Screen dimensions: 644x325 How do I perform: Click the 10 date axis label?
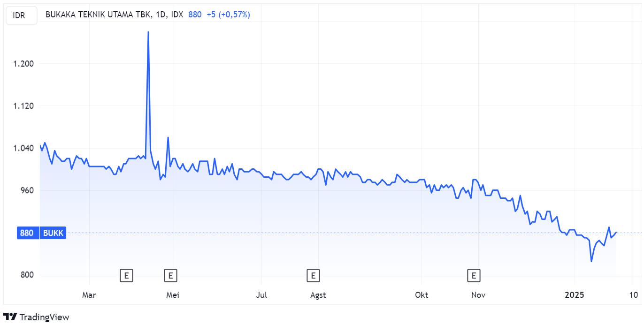click(633, 295)
